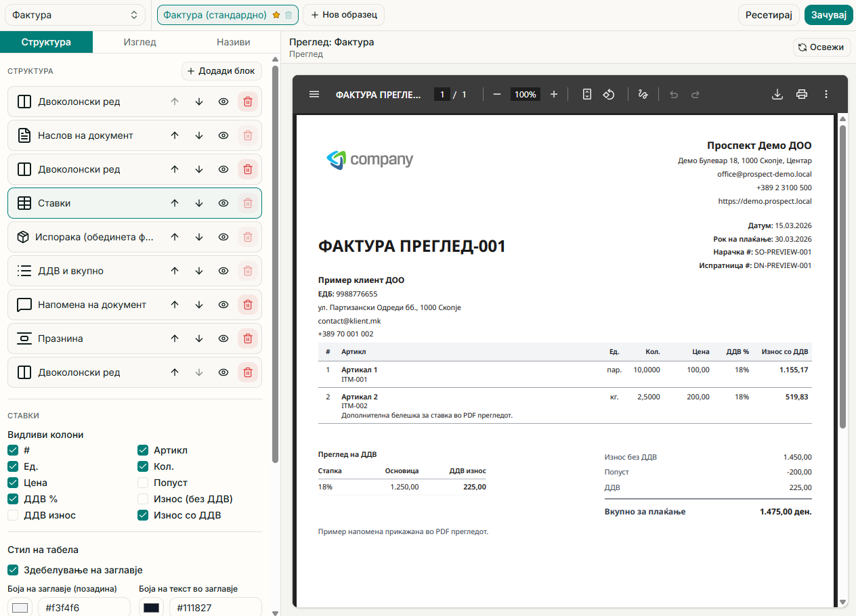Viewport: 856px width, 616px height.
Task: Click the star icon on Фактура (стандардно)
Action: 276,15
